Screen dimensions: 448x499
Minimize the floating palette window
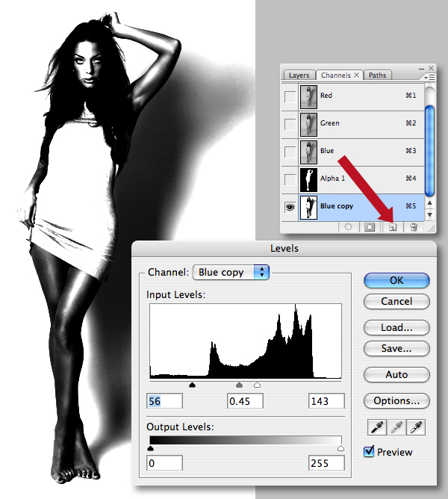(422, 69)
